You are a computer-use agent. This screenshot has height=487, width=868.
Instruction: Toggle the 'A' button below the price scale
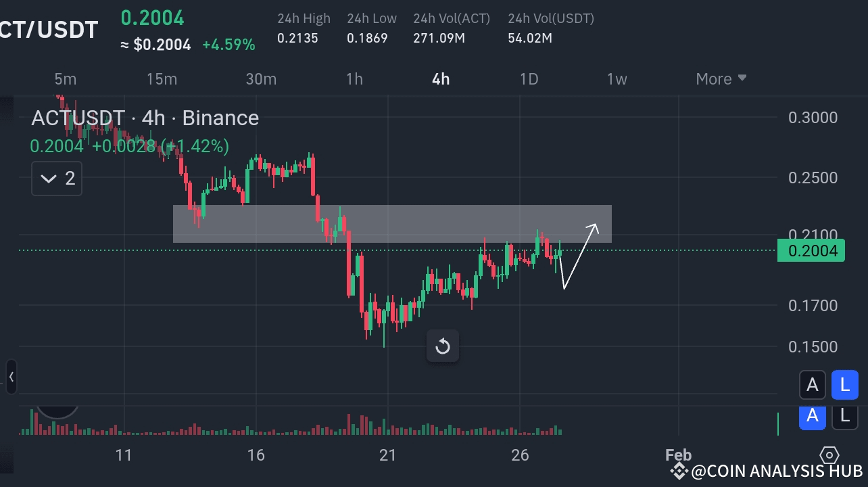(812, 384)
